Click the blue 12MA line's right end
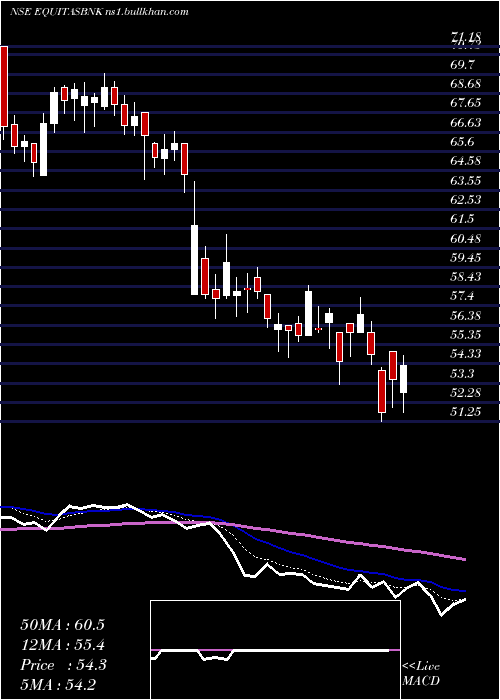The image size is (500, 700). click(463, 591)
